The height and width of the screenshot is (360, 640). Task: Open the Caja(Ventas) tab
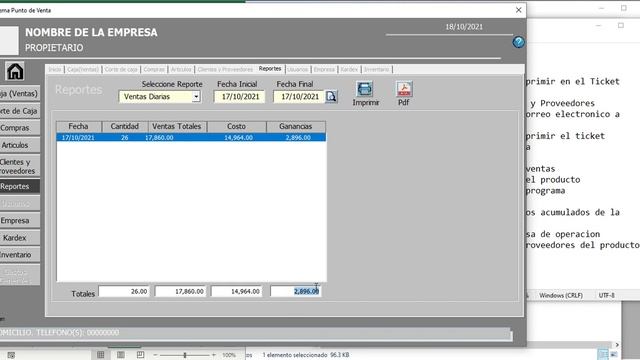(83, 69)
